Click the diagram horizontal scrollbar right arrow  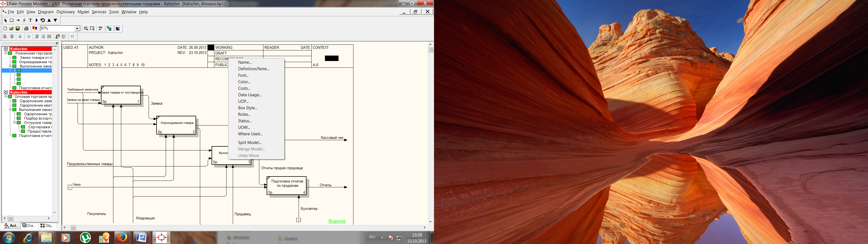425,227
